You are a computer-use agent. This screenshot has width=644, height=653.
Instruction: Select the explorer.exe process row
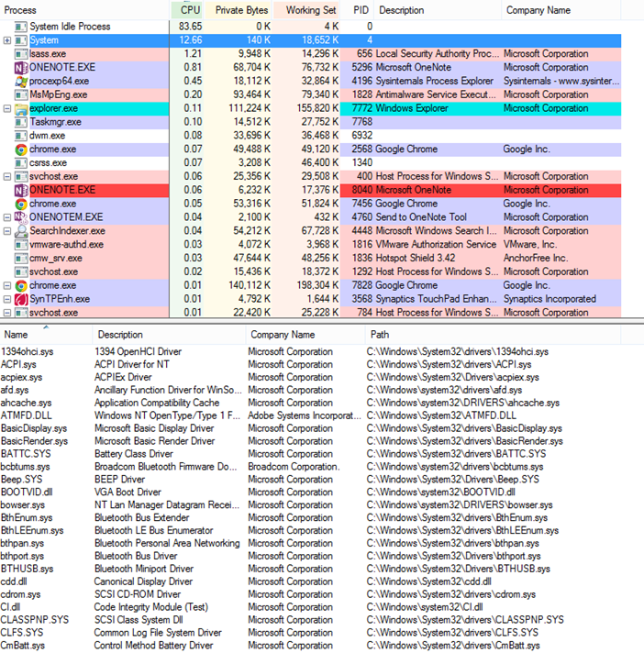[310, 109]
